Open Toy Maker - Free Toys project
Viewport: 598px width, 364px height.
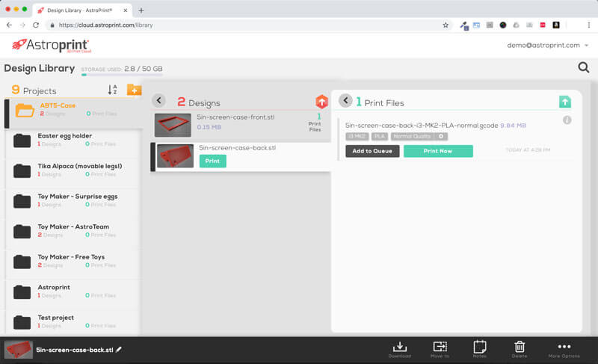point(73,261)
